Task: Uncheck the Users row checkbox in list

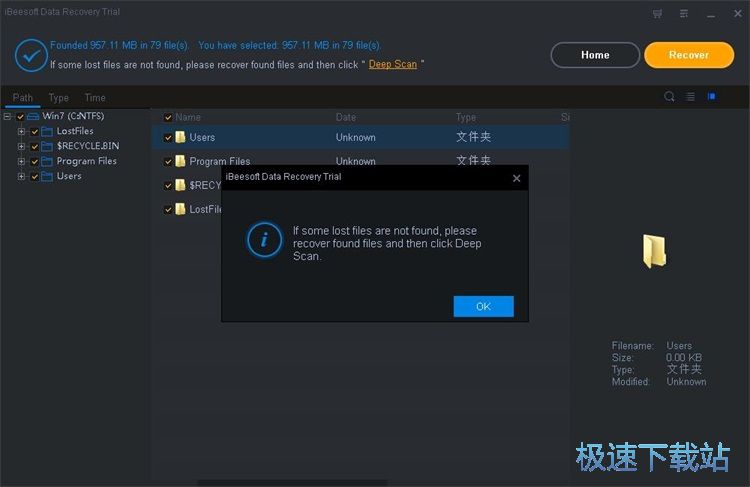Action: [x=168, y=138]
